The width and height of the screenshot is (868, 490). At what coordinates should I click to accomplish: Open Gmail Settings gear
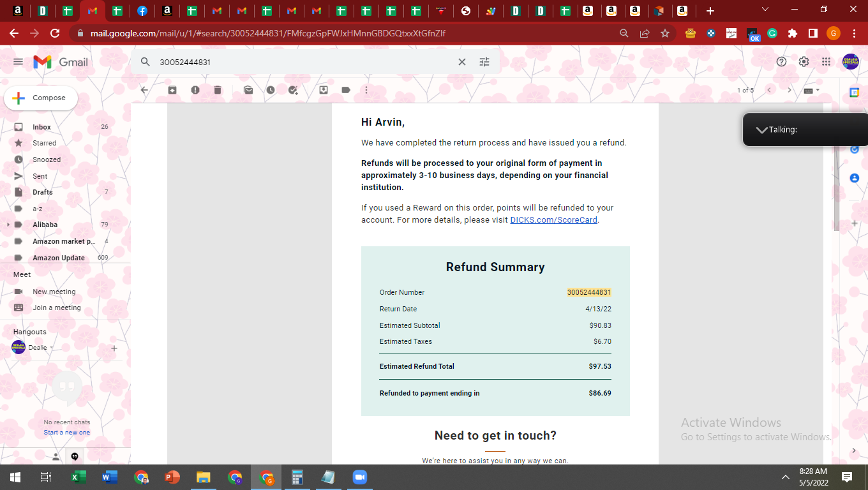804,62
